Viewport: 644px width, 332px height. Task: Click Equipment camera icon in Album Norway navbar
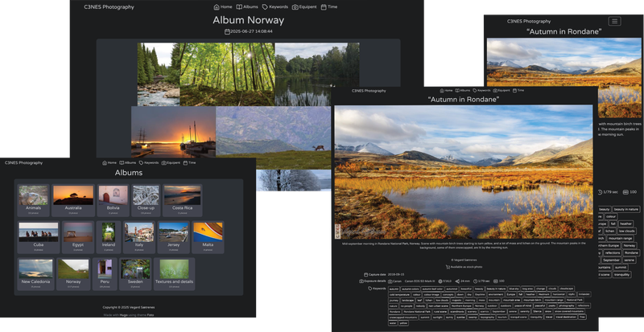(295, 7)
